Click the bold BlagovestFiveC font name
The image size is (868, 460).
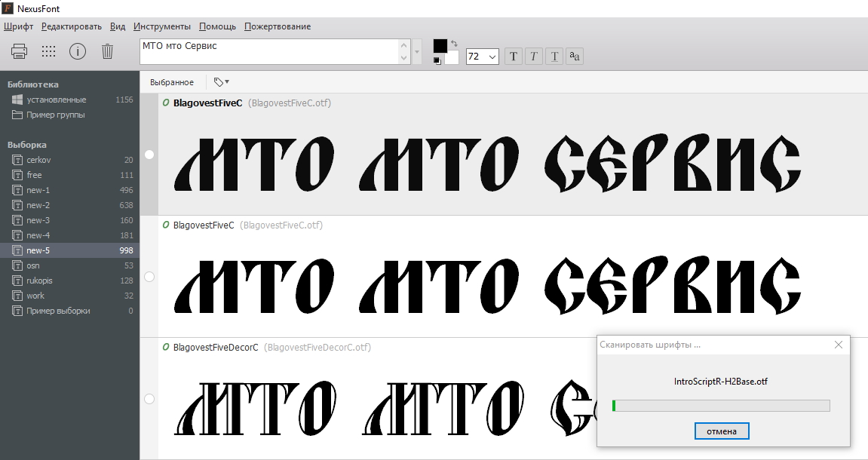[x=207, y=103]
